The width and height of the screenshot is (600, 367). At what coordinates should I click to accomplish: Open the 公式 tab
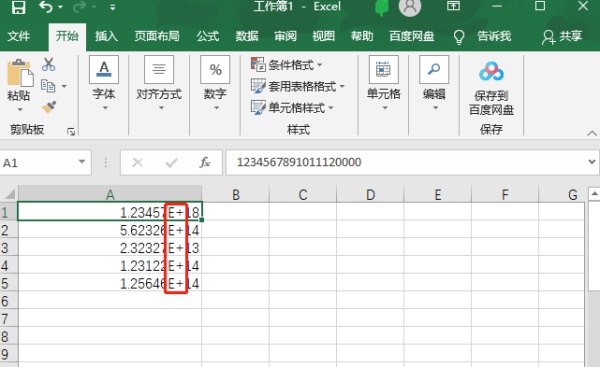pos(208,36)
